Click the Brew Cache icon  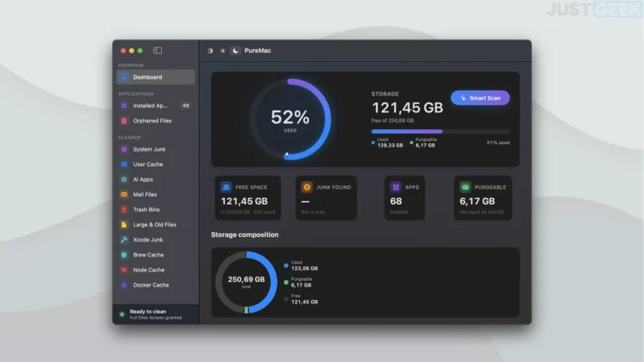pos(124,255)
